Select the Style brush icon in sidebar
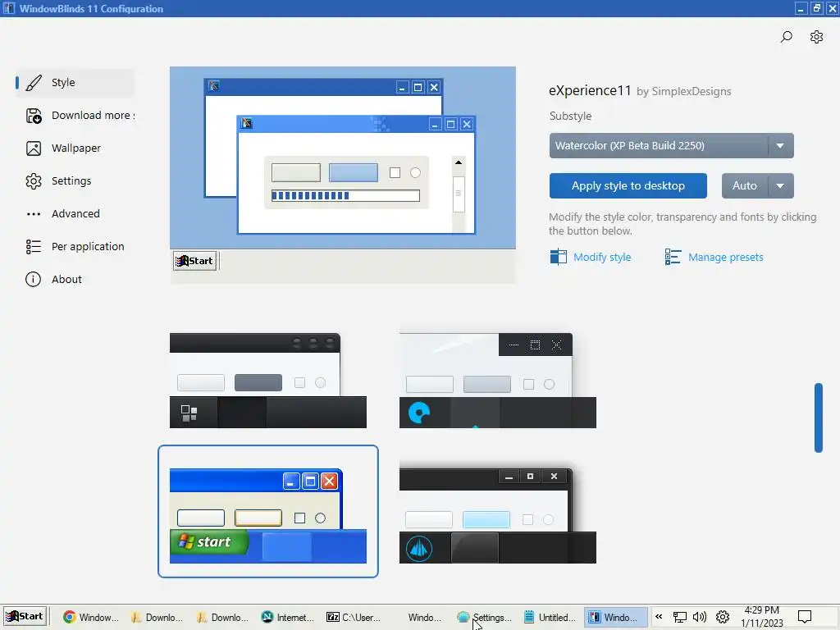 coord(33,83)
